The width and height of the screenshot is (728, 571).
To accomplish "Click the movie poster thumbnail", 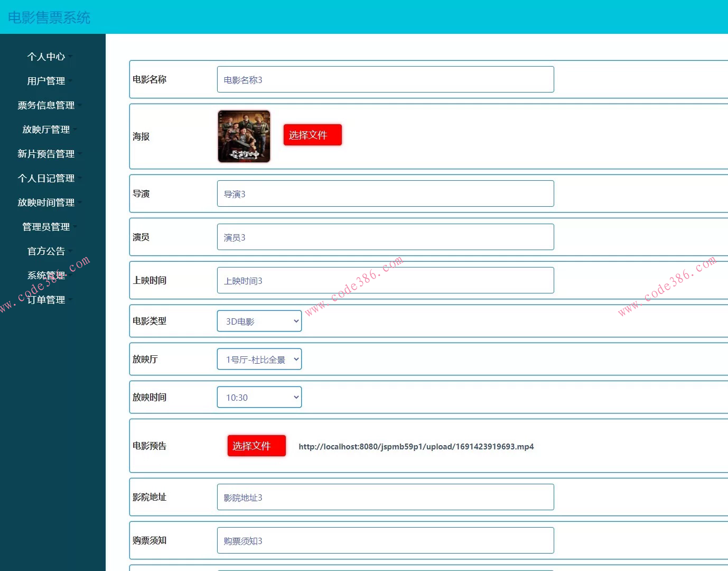I will (244, 136).
